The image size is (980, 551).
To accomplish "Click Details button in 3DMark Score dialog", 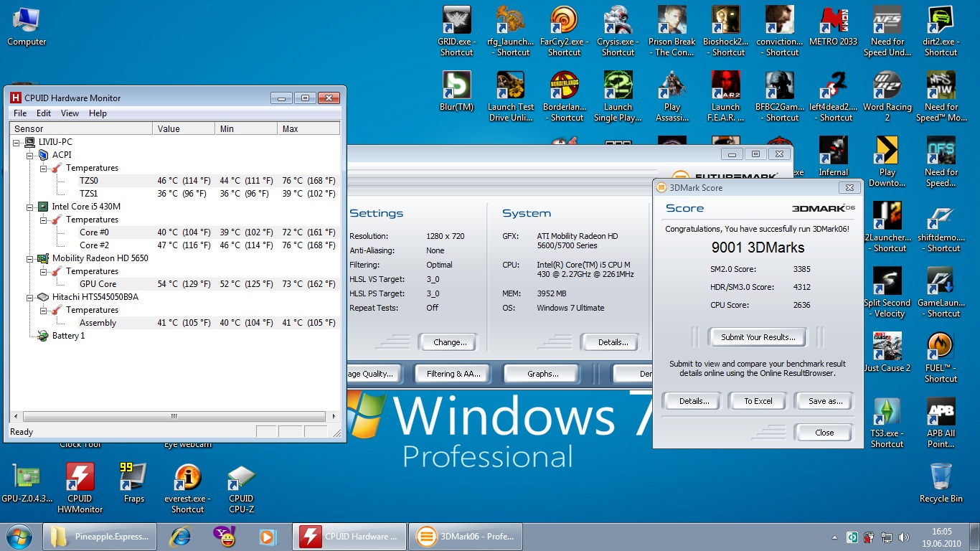I will pos(694,401).
